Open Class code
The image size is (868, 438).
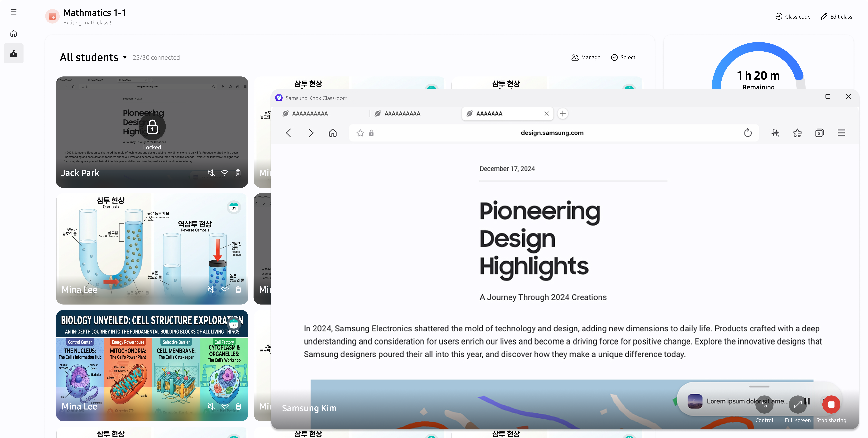(x=793, y=17)
